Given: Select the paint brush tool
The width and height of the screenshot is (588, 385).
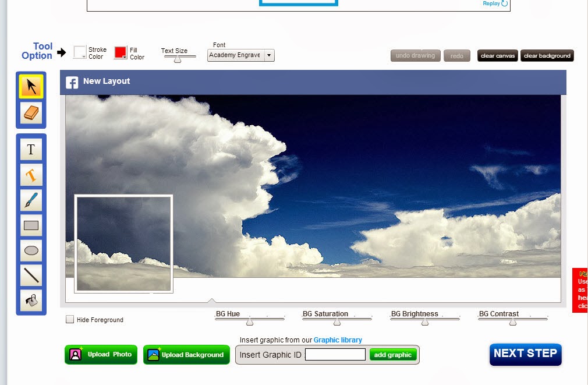Looking at the screenshot, I should pos(31,200).
